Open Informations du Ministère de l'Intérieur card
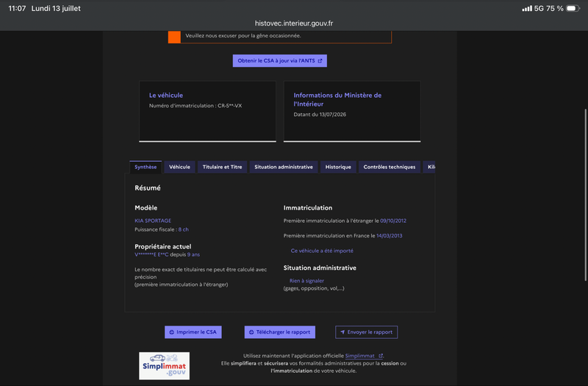This screenshot has width=588, height=386. [x=352, y=112]
